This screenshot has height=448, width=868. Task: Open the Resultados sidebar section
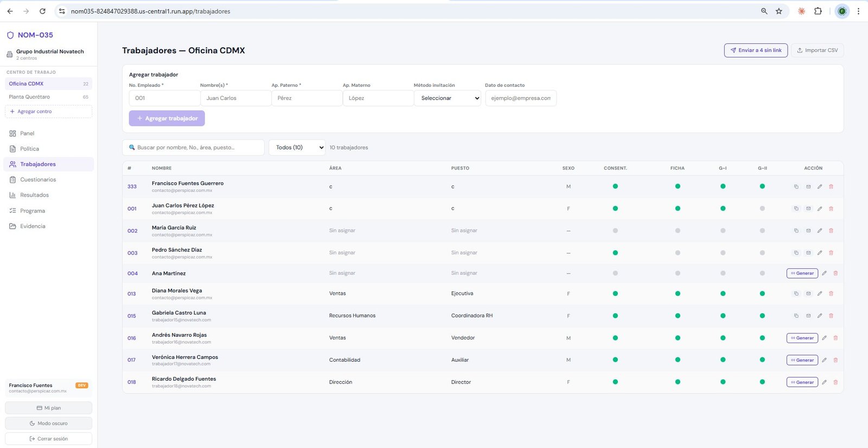tap(34, 195)
